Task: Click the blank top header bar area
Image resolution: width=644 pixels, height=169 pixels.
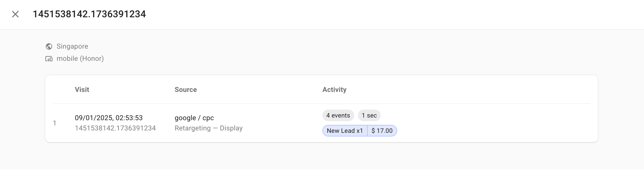Action: (x=377, y=14)
